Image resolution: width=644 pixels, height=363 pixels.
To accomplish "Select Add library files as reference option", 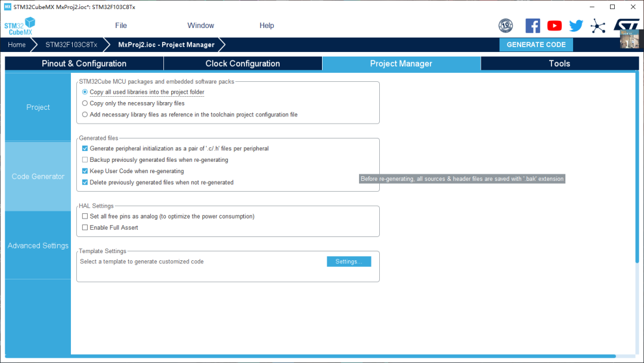I will [x=85, y=115].
